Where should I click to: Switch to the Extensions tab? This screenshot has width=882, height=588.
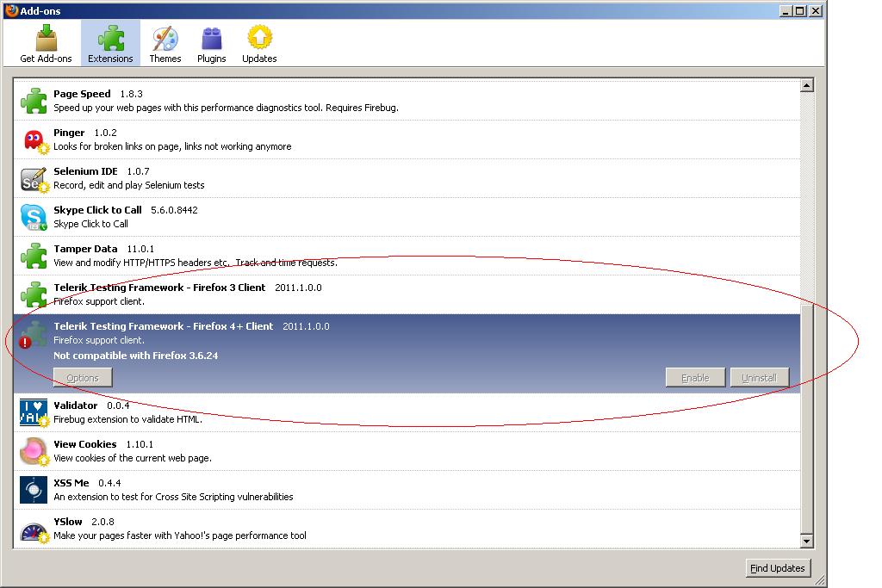[x=110, y=44]
